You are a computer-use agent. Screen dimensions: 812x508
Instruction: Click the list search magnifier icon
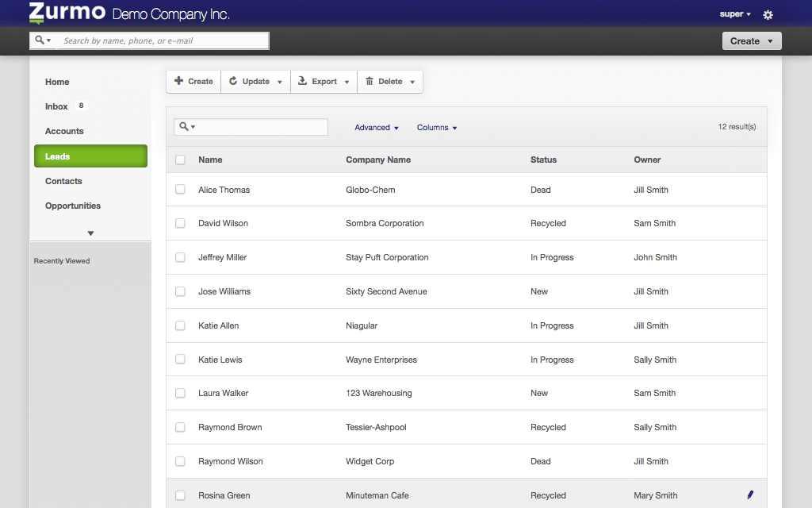click(x=185, y=127)
